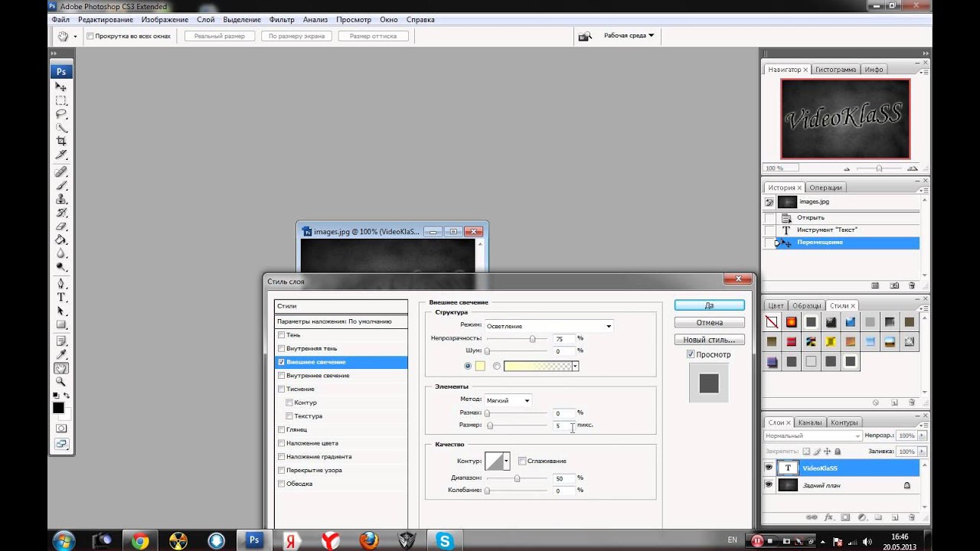Screen dimensions: 980x551
Task: Open the Изображение menu
Action: click(x=165, y=19)
